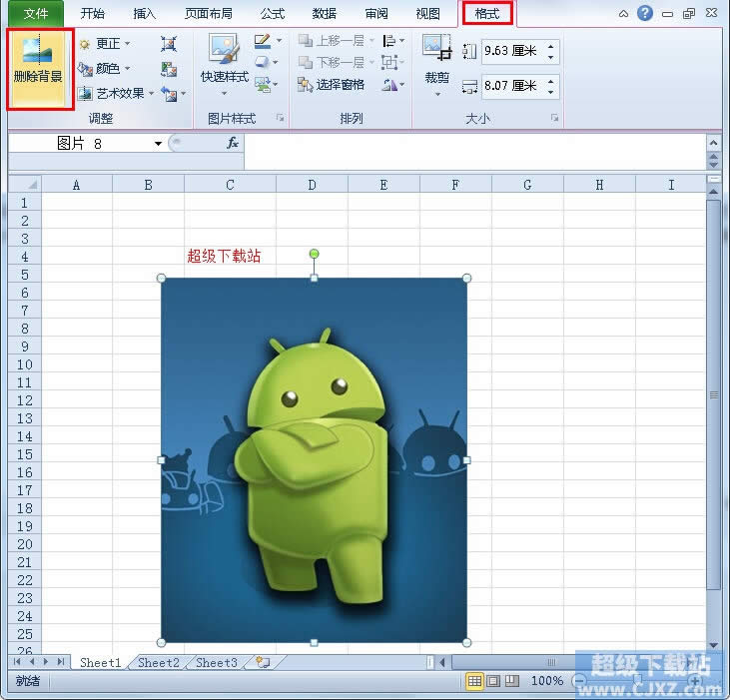Screen dimensions: 730x700
Task: Switch to the Sheet2 worksheet tab
Action: click(159, 662)
